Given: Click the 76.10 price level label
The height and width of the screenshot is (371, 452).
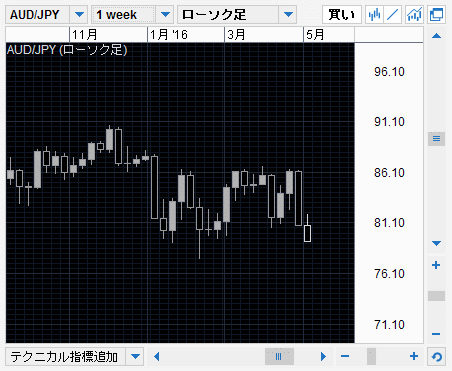Looking at the screenshot, I should (x=389, y=274).
